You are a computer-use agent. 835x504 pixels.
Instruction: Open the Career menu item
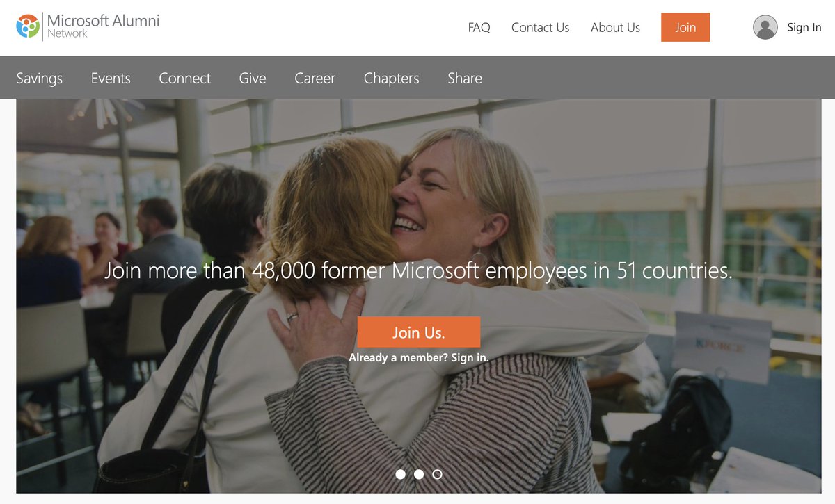pyautogui.click(x=315, y=79)
